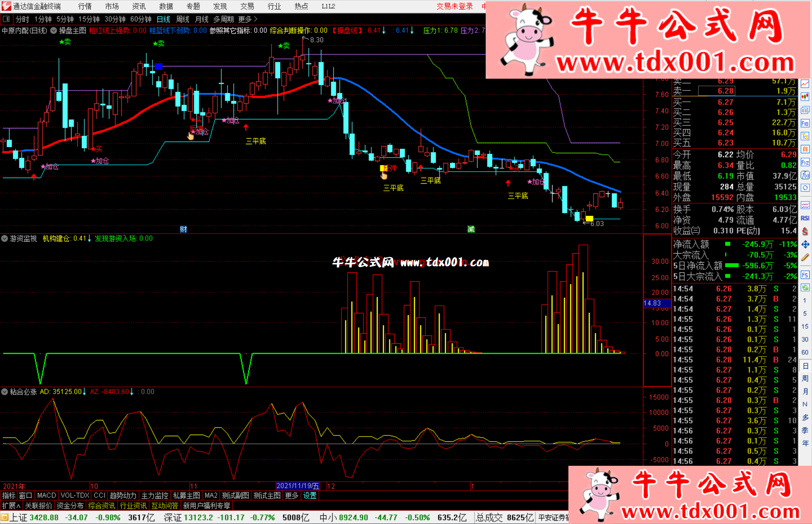Click the Tongdaxin app logo icon
This screenshot has height=524, width=812.
pyautogui.click(x=6, y=6)
